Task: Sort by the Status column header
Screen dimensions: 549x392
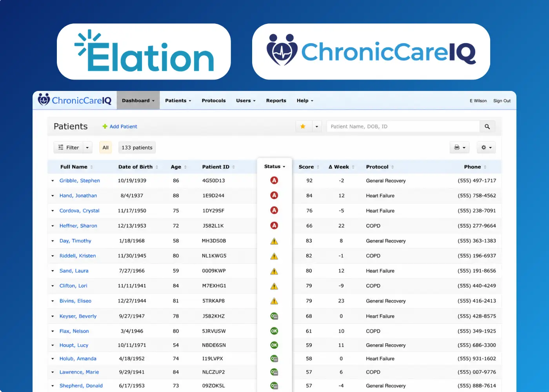Action: 274,166
